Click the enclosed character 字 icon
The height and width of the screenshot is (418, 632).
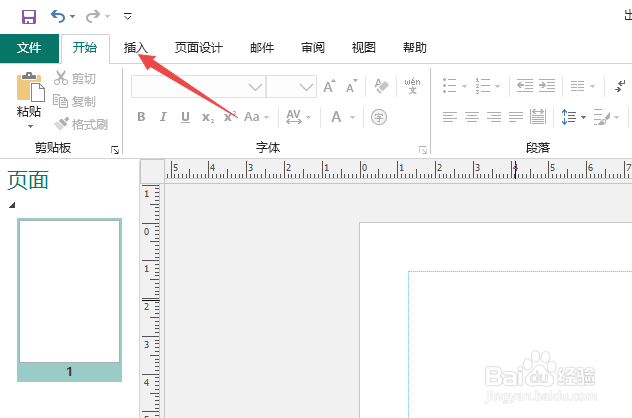pyautogui.click(x=379, y=117)
